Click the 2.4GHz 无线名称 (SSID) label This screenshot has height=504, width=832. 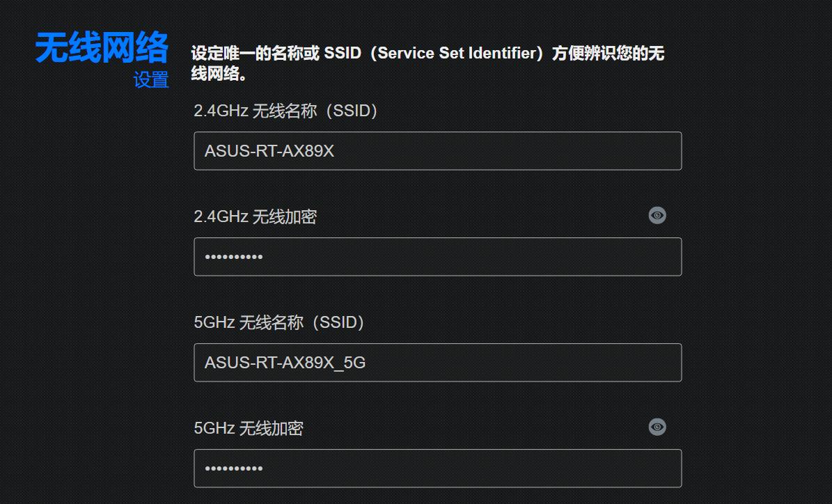click(x=285, y=110)
